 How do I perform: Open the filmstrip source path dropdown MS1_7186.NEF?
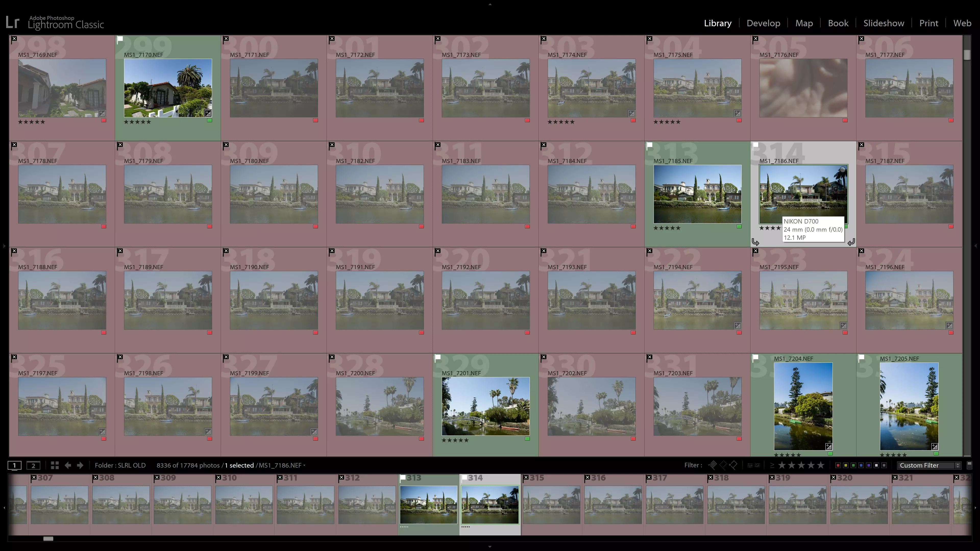(x=282, y=466)
